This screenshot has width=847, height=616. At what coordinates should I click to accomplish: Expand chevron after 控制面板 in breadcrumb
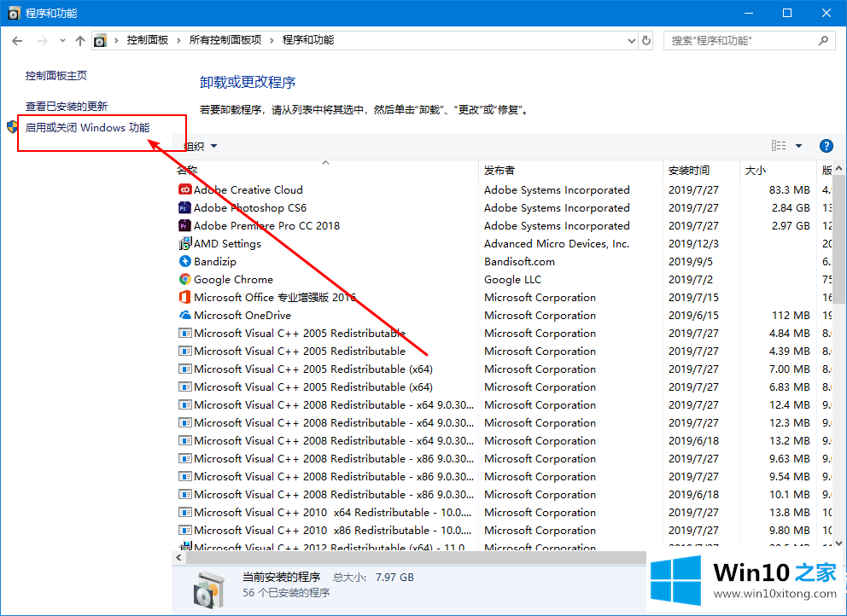[x=178, y=40]
